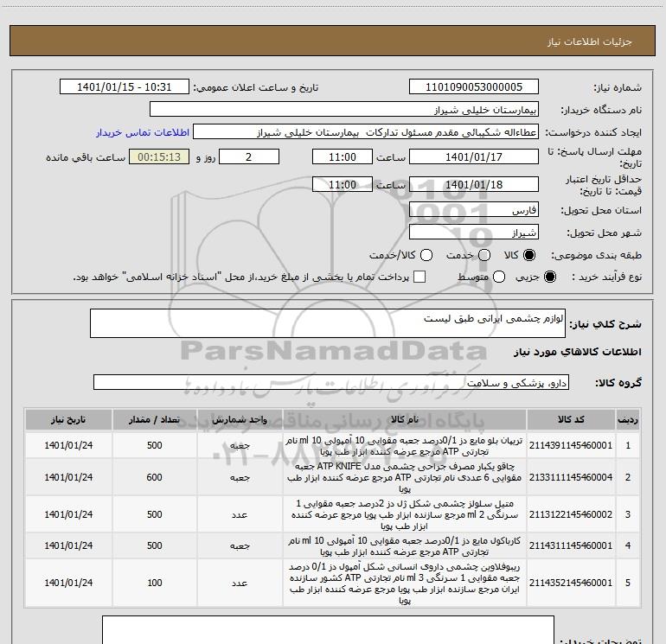Click the delivery province field فارس

[474, 210]
